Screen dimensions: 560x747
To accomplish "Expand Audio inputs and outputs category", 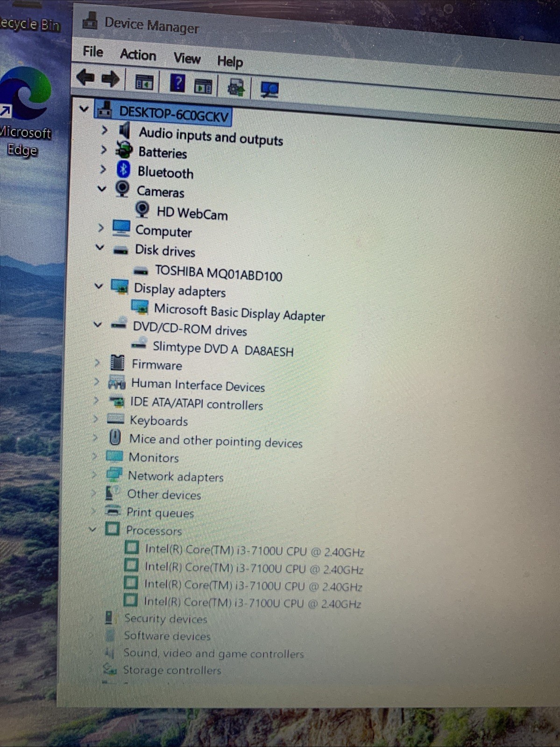I will coord(105,130).
